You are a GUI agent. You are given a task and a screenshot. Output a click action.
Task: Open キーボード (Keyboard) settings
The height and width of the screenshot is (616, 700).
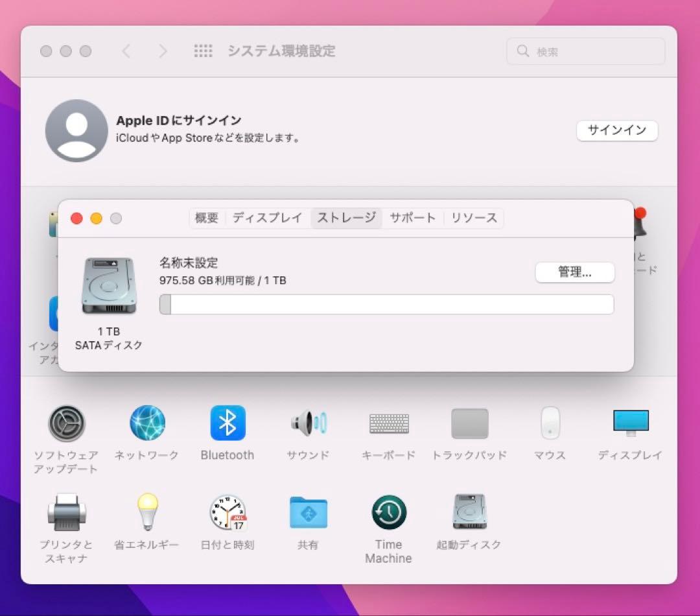tap(388, 423)
